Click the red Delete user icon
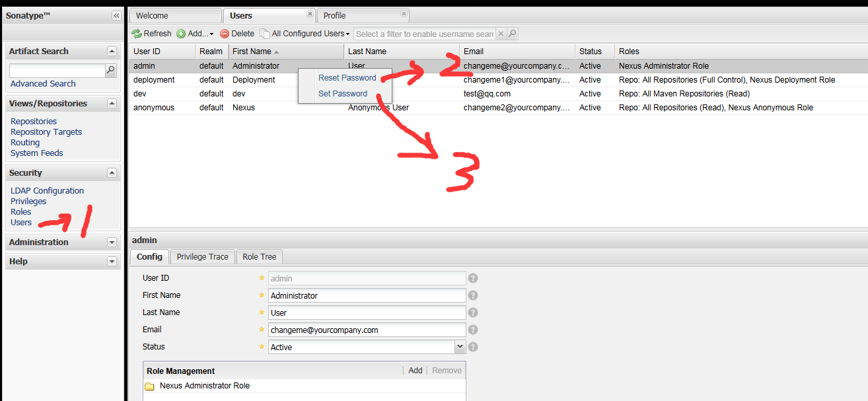The width and height of the screenshot is (868, 401). pos(225,34)
